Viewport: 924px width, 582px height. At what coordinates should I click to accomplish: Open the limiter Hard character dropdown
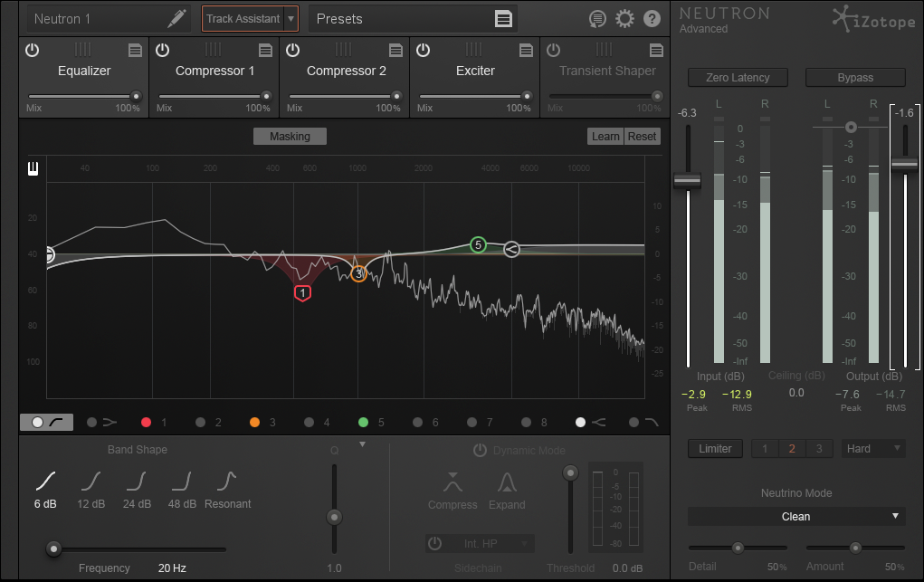point(873,449)
